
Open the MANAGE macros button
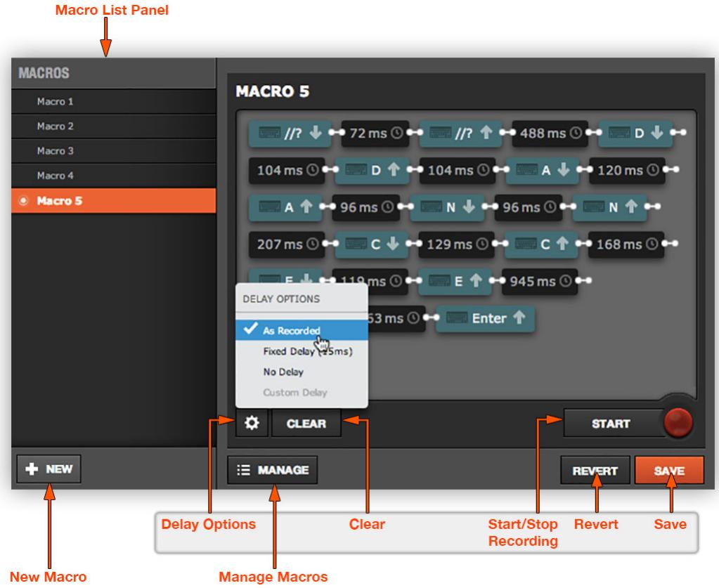(x=273, y=470)
